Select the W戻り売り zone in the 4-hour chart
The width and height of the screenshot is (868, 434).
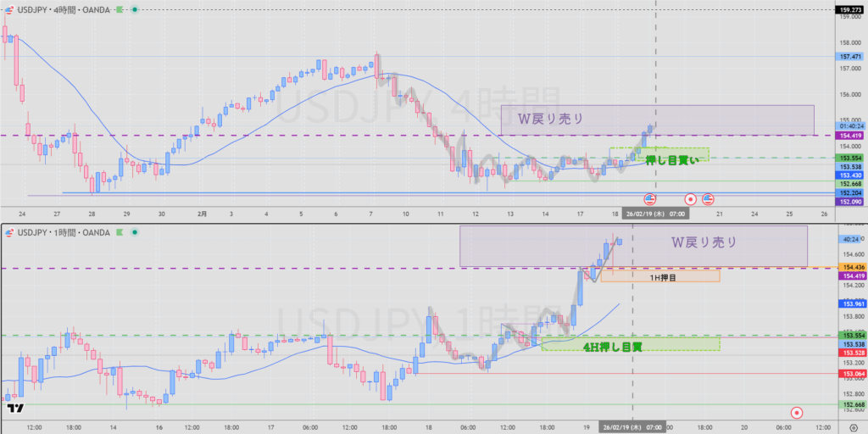[x=656, y=120]
